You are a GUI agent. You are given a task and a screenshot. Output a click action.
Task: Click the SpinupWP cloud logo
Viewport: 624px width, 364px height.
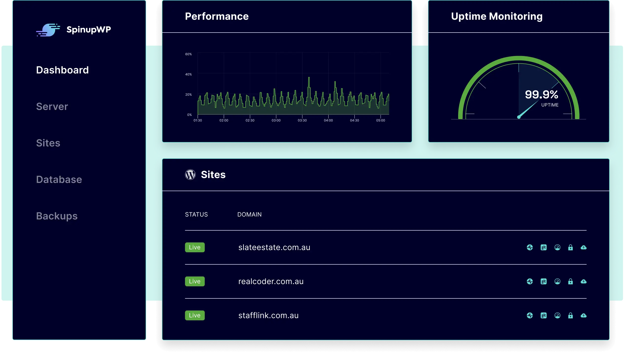(x=48, y=30)
